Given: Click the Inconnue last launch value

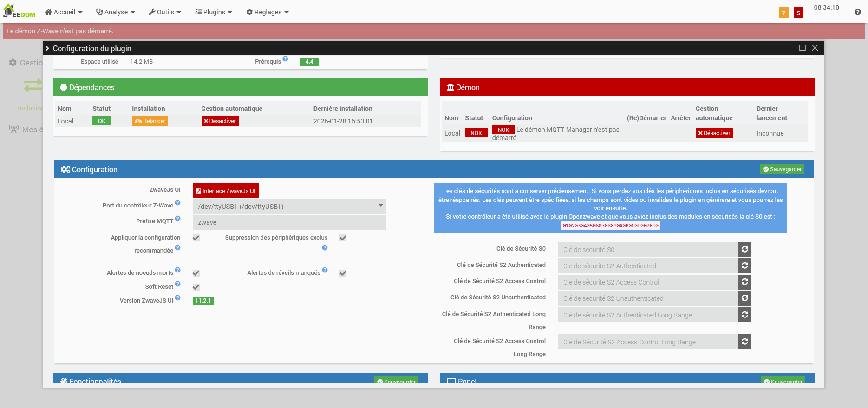Looking at the screenshot, I should pos(770,133).
